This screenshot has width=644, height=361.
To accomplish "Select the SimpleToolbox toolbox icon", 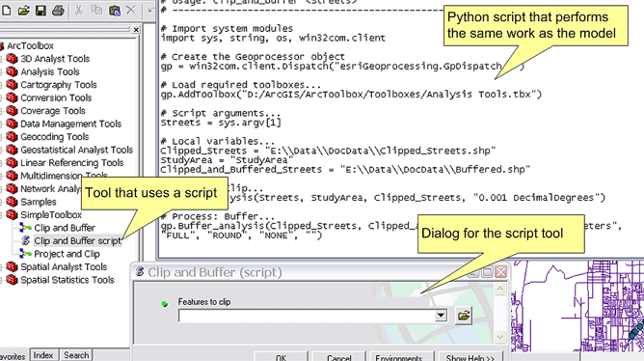I will coord(12,214).
